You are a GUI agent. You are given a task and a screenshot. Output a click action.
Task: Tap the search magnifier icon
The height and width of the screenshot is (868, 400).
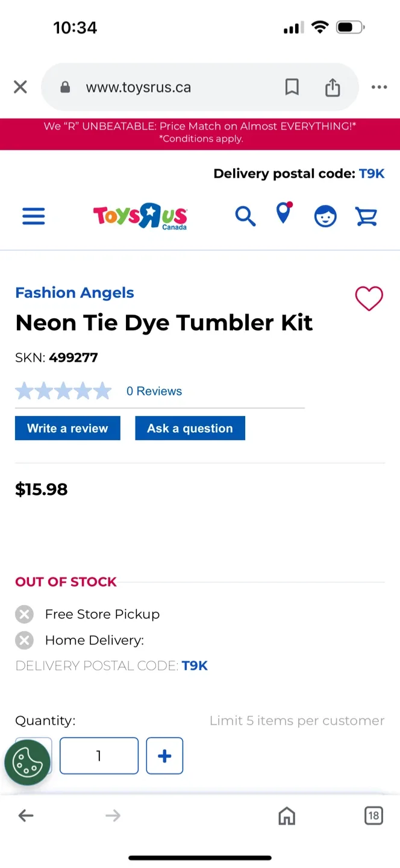pyautogui.click(x=245, y=216)
